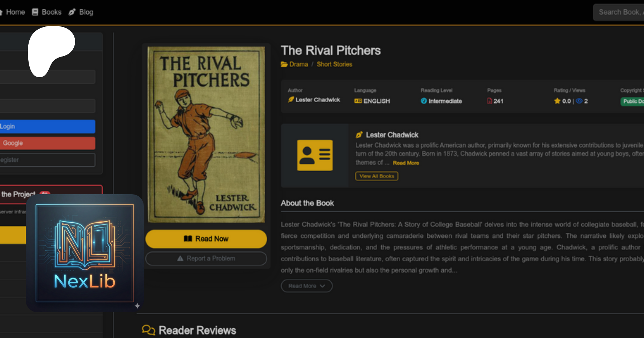Click the blue Login button

[x=47, y=126]
